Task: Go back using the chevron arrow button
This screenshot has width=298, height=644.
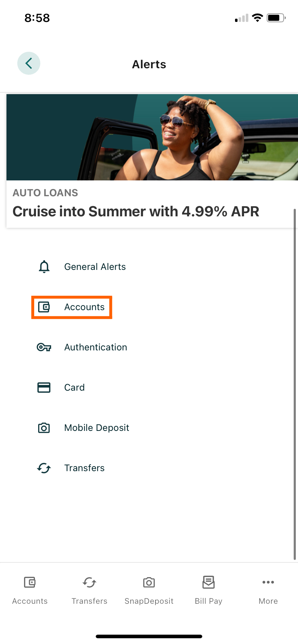Action: point(29,63)
